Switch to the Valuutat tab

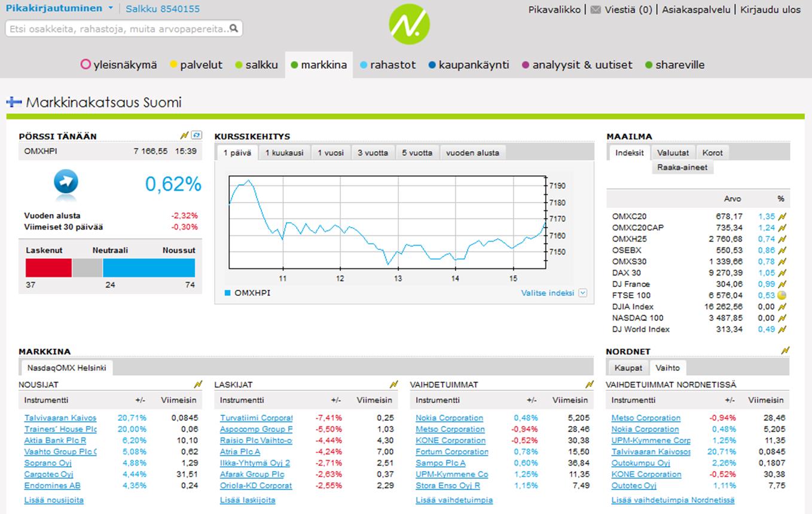tap(673, 152)
